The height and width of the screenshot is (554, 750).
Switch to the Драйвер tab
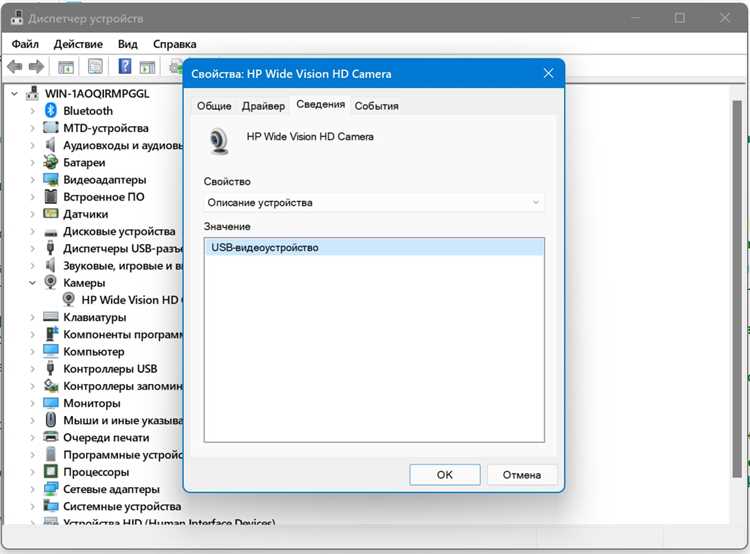263,106
